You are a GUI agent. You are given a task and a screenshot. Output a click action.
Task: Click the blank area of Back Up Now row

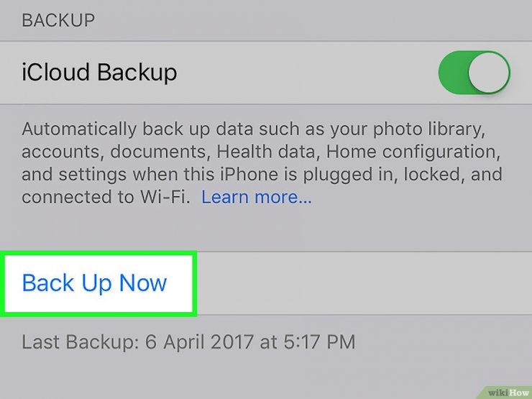363,283
